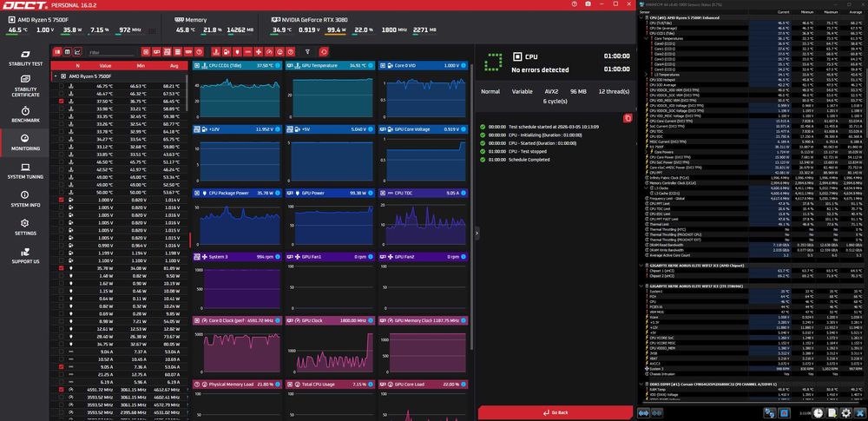Viewport: 868px width, 421px height.
Task: Sort OCCT table by Avg column header
Action: [x=174, y=66]
